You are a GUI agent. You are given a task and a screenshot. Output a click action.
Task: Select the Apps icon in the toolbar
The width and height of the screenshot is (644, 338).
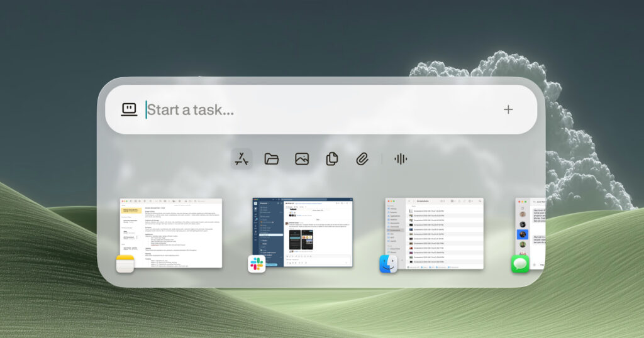click(x=241, y=159)
